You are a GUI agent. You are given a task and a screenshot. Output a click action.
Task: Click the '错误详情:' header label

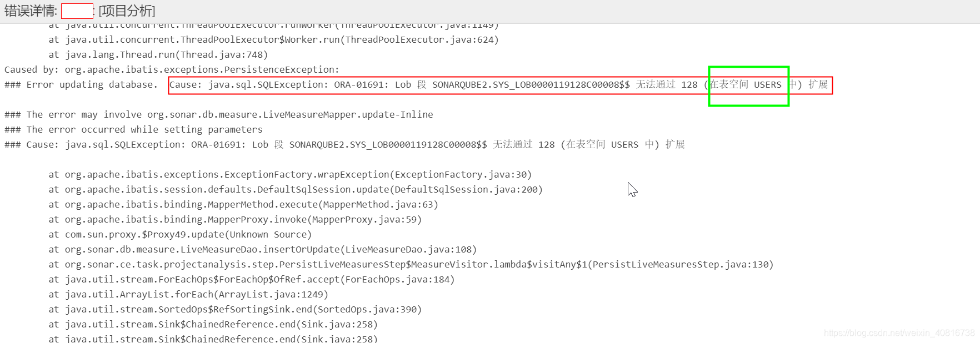click(x=31, y=11)
